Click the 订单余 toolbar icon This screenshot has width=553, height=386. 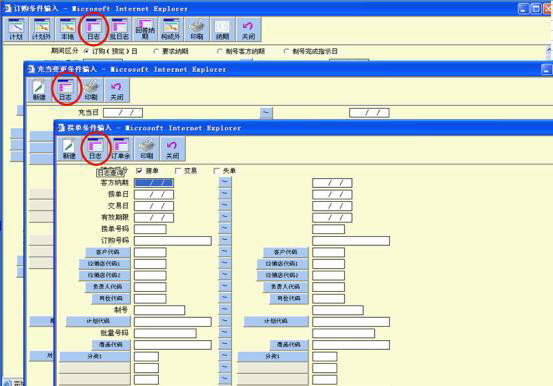click(121, 149)
